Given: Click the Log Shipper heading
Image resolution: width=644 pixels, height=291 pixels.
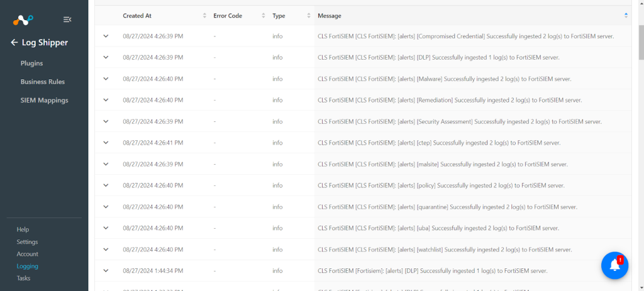Looking at the screenshot, I should [x=45, y=42].
